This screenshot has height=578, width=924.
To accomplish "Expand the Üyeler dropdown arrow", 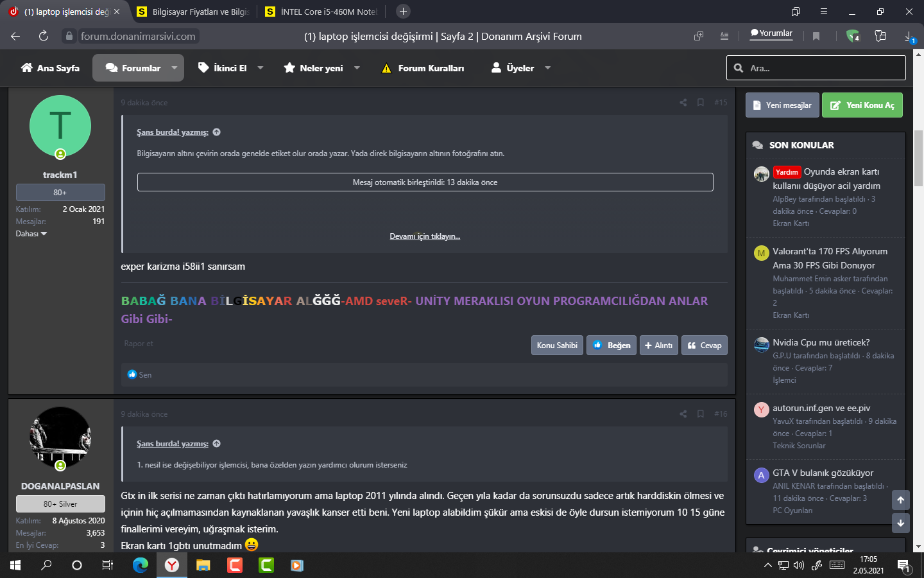I will (x=547, y=68).
